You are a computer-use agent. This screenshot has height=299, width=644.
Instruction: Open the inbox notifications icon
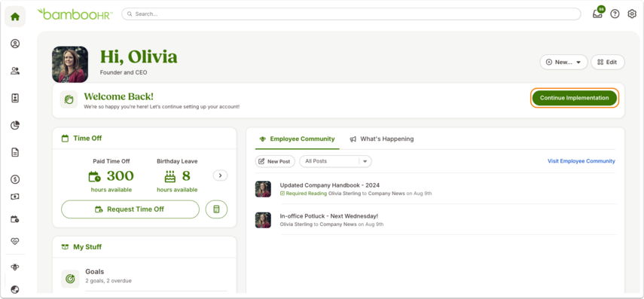click(x=598, y=14)
